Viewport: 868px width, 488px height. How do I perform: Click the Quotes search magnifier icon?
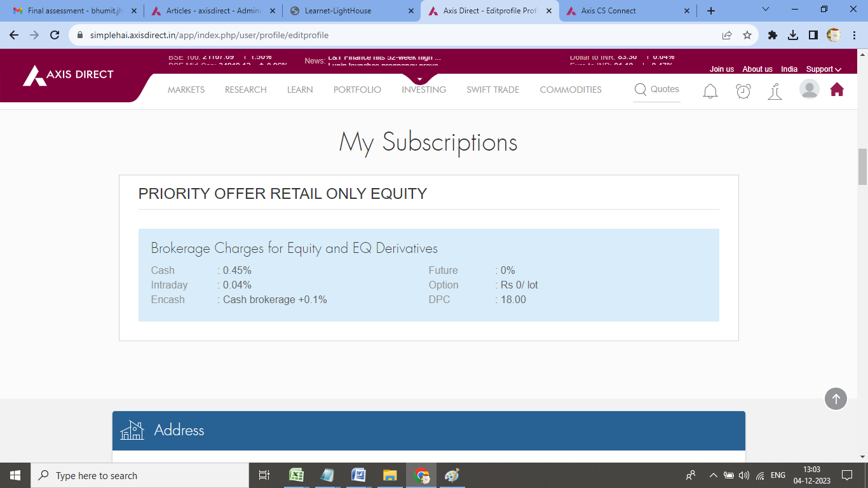tap(641, 90)
